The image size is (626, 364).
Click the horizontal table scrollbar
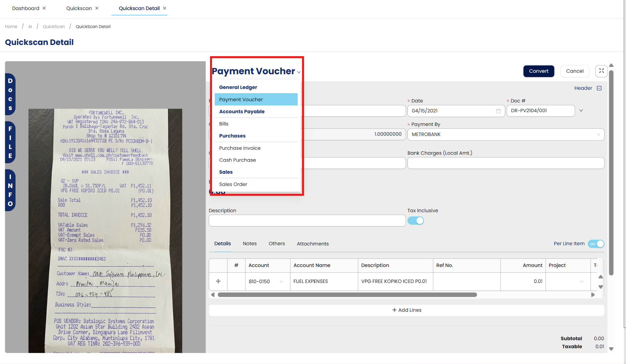(347, 295)
